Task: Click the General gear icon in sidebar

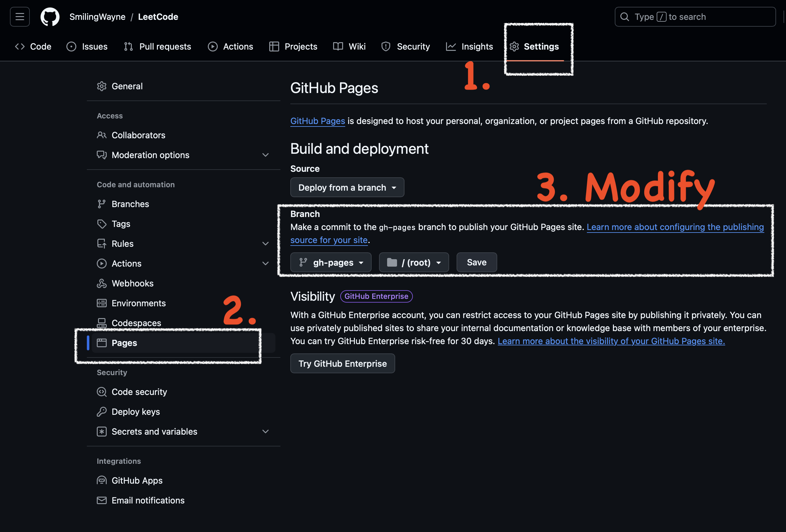Action: 102,86
